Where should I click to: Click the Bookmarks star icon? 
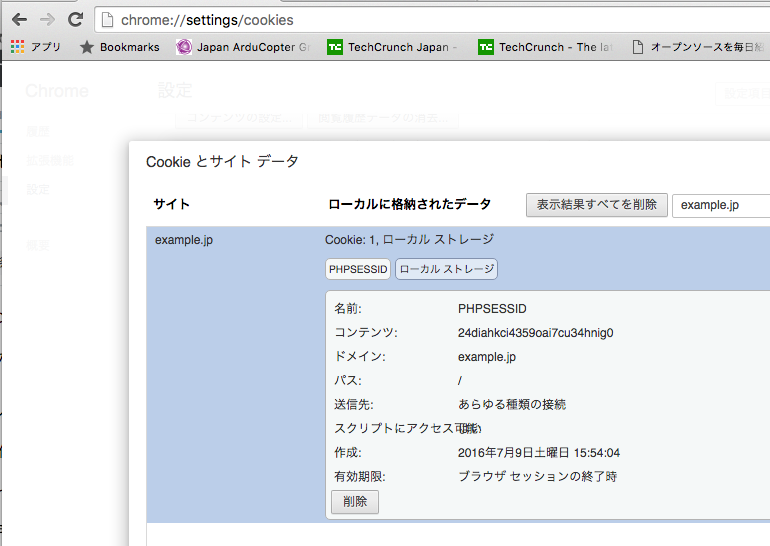coord(86,47)
